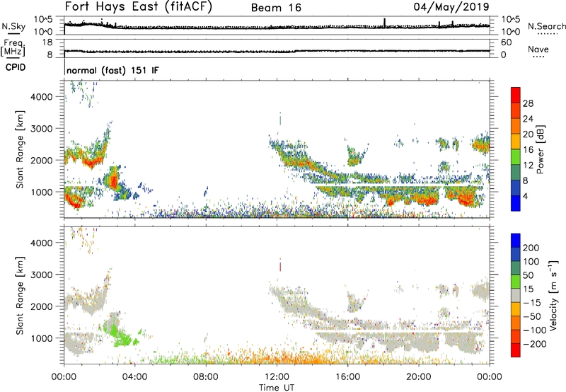Click the 'N.Search' legend label
The height and width of the screenshot is (392, 566).
547,26
